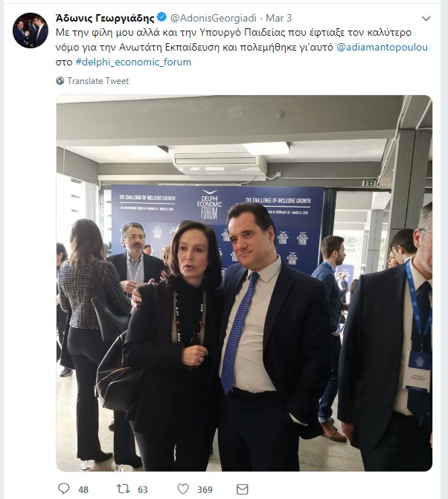Screen dimensions: 448x499
Task: Click the Translate Tweet link
Action: [98, 81]
